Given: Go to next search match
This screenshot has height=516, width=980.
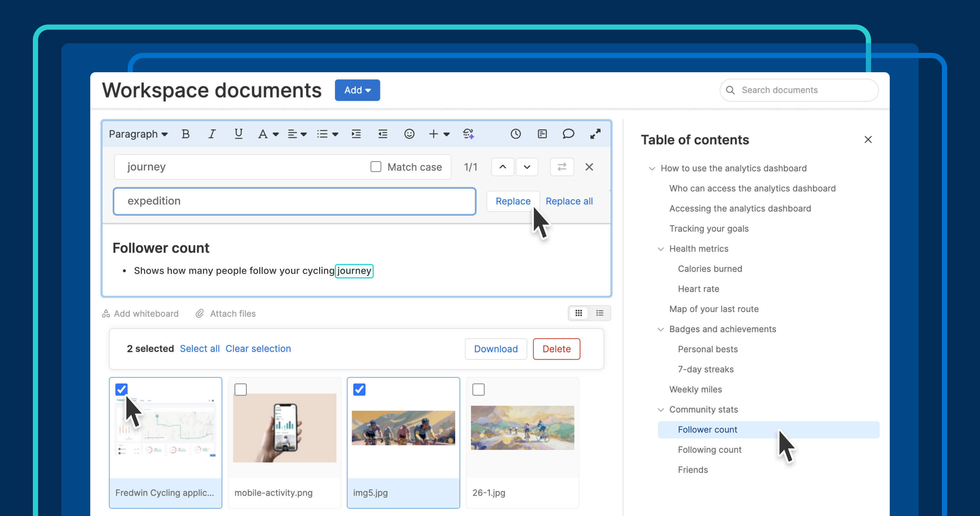Looking at the screenshot, I should point(527,167).
